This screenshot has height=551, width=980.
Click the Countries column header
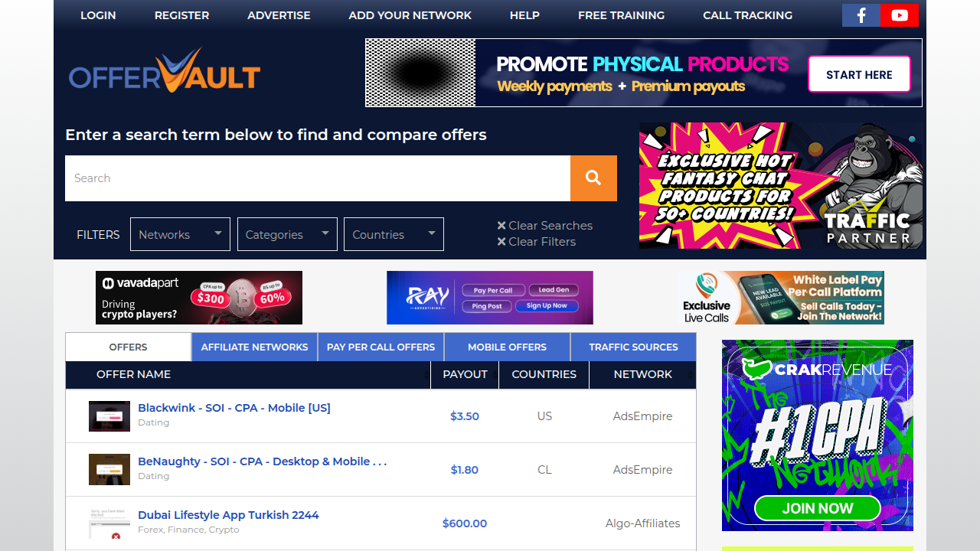544,374
